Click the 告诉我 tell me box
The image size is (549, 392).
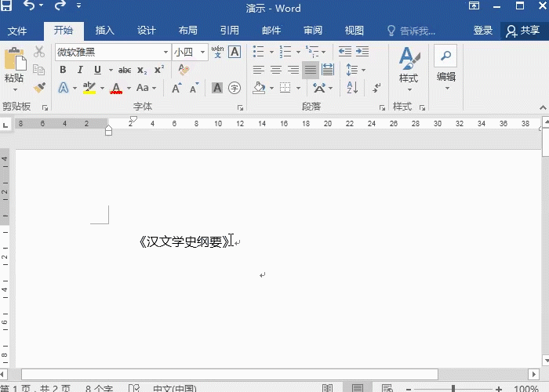coord(411,31)
